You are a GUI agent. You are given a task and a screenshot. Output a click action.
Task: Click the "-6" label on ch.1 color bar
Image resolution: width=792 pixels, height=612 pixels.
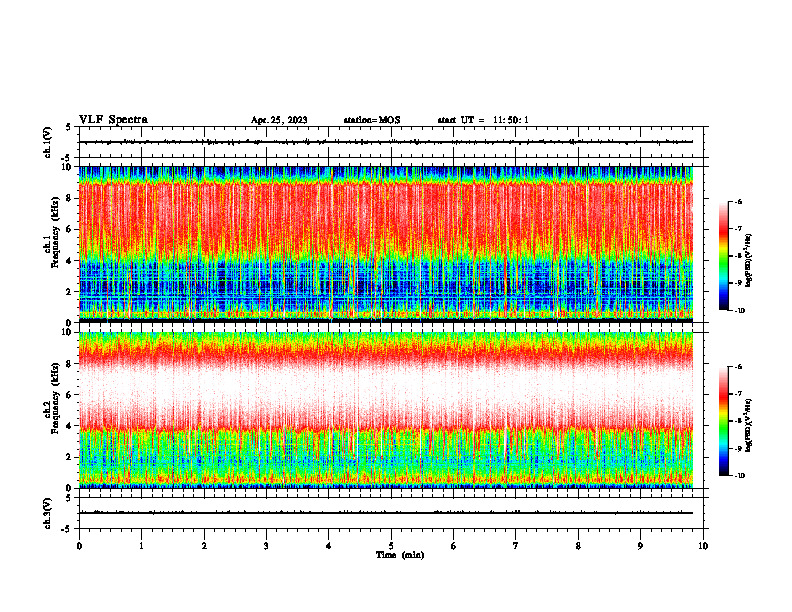pos(739,202)
